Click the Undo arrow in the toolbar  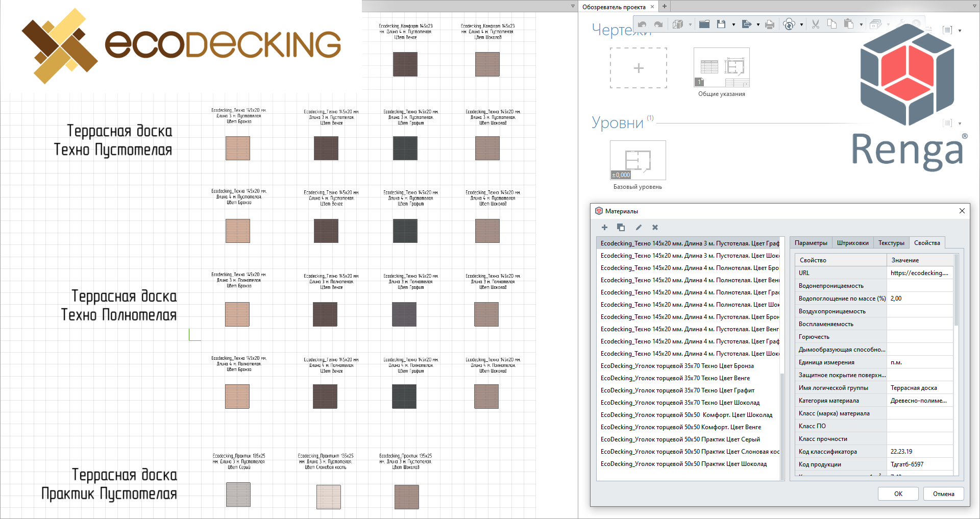click(x=642, y=24)
